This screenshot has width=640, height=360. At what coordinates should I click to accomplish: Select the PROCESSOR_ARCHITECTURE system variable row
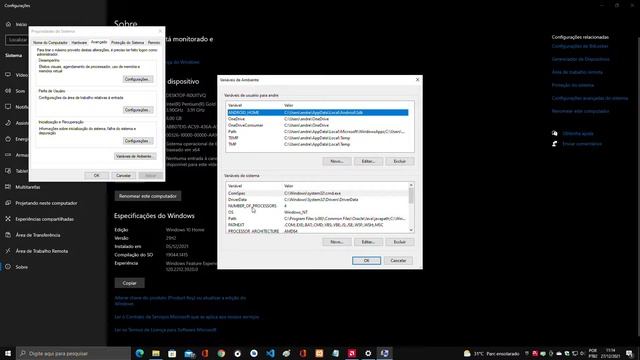[318, 231]
